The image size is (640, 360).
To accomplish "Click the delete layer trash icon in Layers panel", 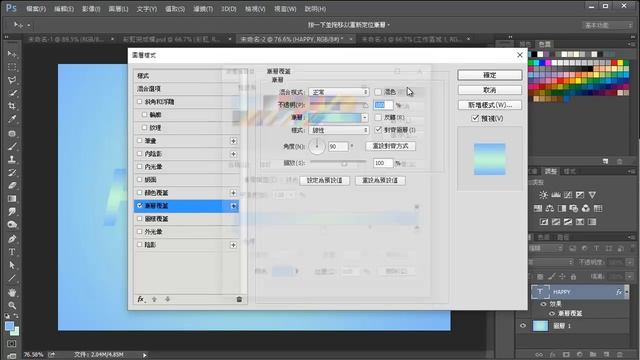I will point(620,354).
